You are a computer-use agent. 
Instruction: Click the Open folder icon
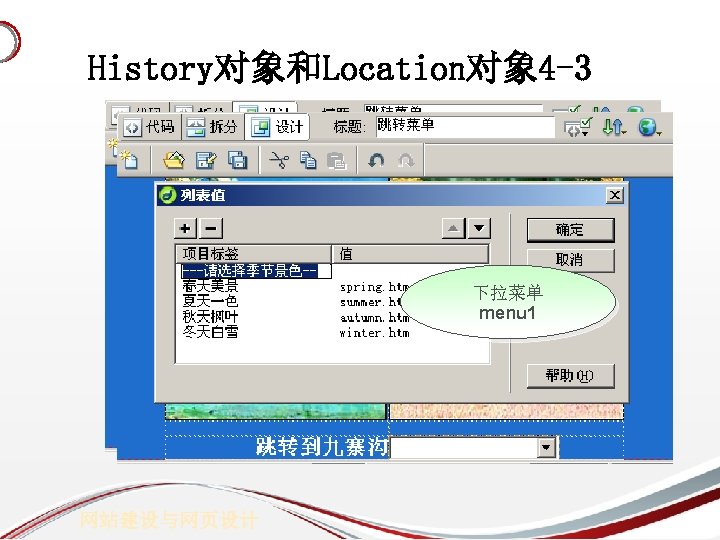pyautogui.click(x=174, y=160)
